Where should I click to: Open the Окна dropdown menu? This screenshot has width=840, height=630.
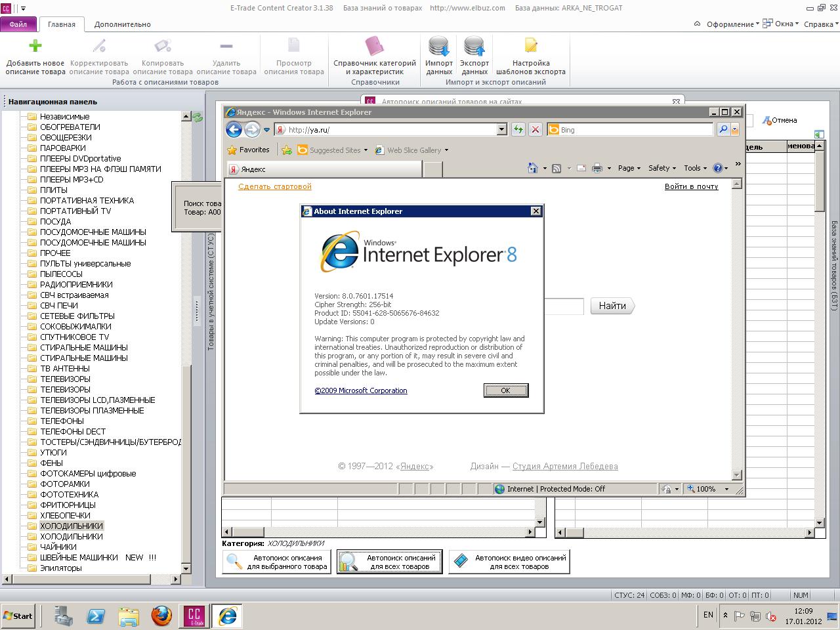pyautogui.click(x=782, y=24)
